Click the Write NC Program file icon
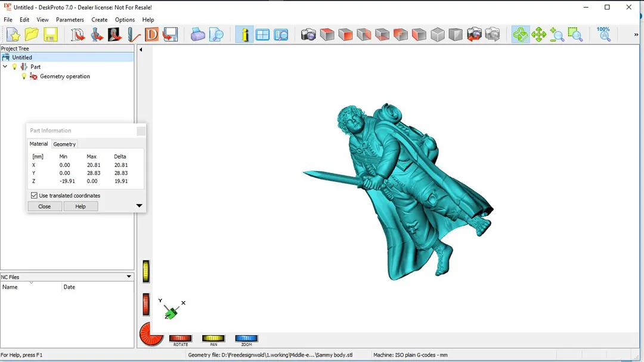 (170, 35)
